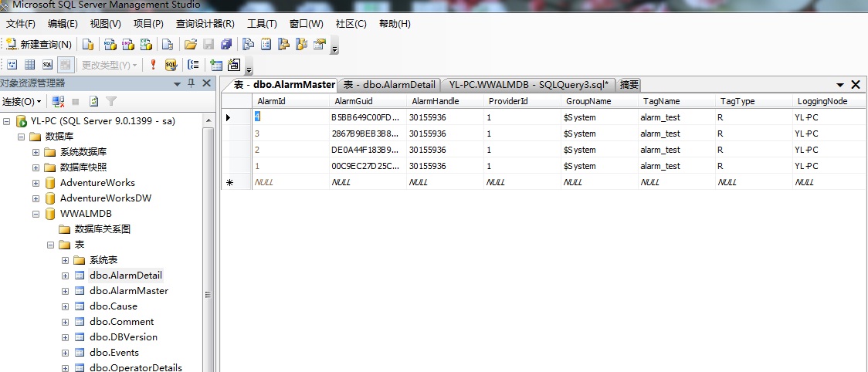Screen dimensions: 868x372
Task: Expand the dbo.Cause table node
Action: tap(66, 306)
